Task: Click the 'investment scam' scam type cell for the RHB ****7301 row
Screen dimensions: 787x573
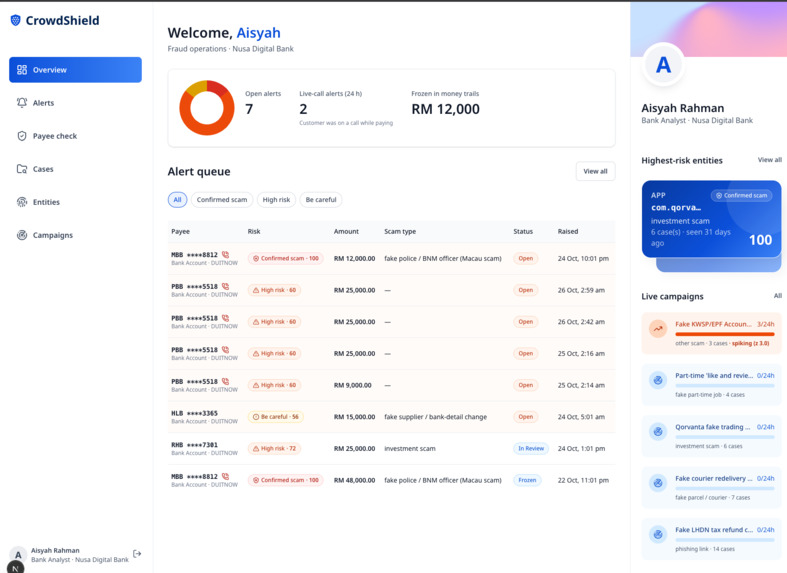Action: pos(410,449)
